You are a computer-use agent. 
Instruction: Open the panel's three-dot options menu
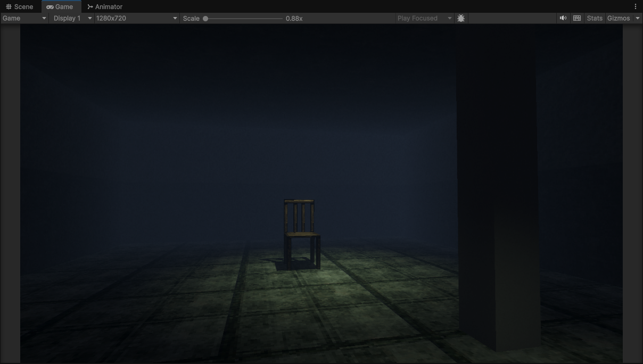pyautogui.click(x=635, y=6)
